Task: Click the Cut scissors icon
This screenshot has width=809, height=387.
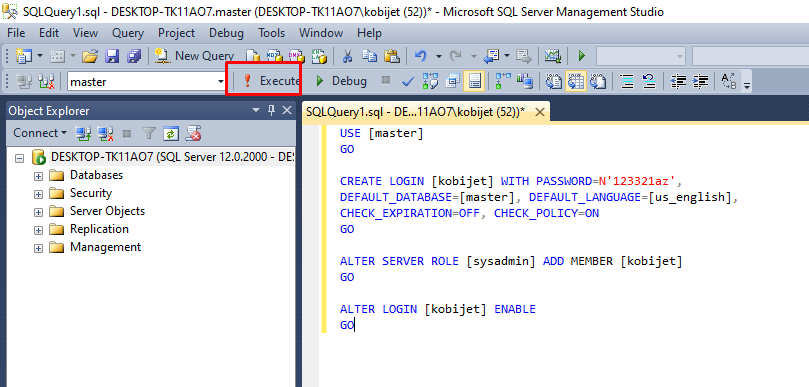Action: [x=348, y=56]
